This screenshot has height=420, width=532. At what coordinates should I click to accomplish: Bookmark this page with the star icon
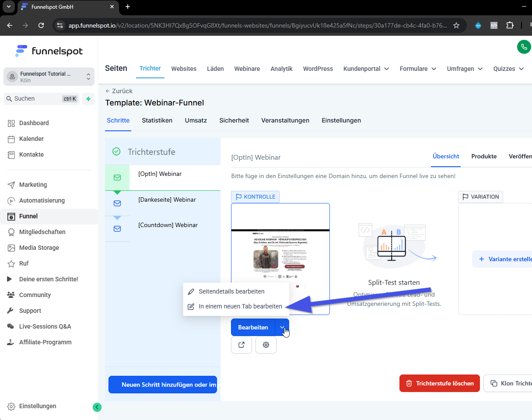[456, 25]
